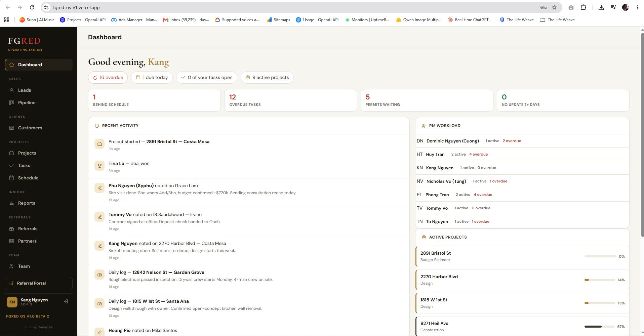
Task: Open the Chrome apps grid icon
Action: (x=7, y=20)
